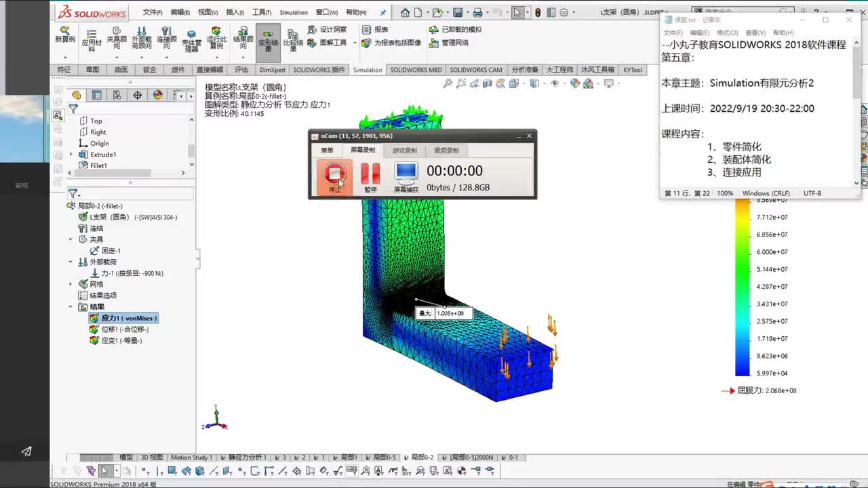Switch to oCam 游戏录制 tab
Viewport: 868px width, 488px height.
coord(405,150)
